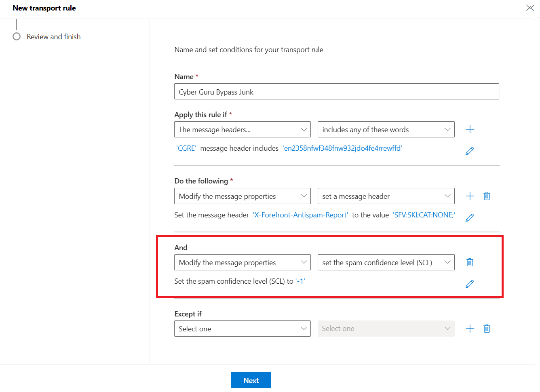
Task: Add an exception with plus icon
Action: (470, 329)
